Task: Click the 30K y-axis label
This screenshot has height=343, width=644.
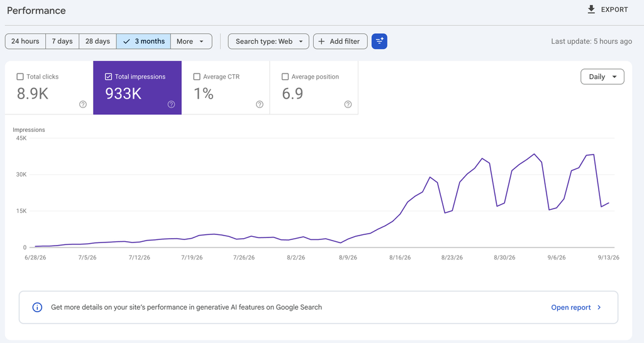Action: (21, 175)
